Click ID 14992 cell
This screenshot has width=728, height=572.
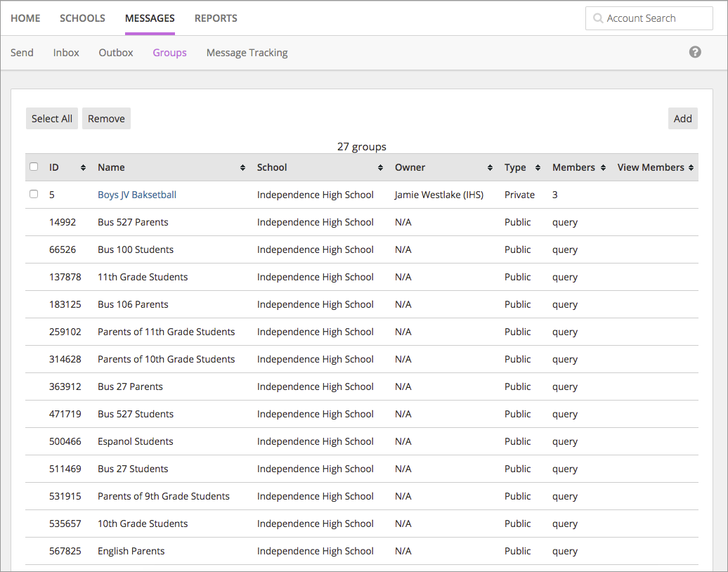63,222
